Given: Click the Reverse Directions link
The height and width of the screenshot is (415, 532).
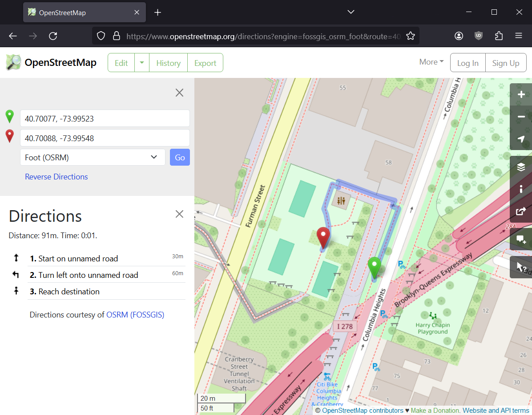Looking at the screenshot, I should point(56,177).
